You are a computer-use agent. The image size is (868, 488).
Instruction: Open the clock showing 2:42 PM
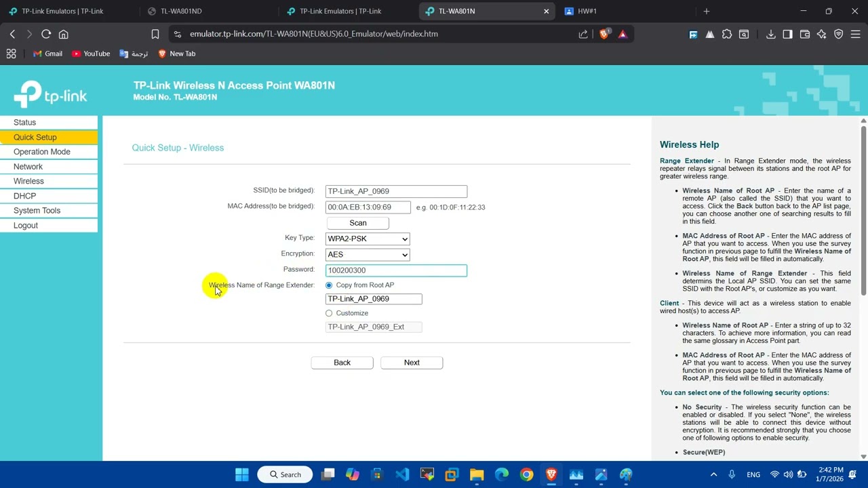831,474
